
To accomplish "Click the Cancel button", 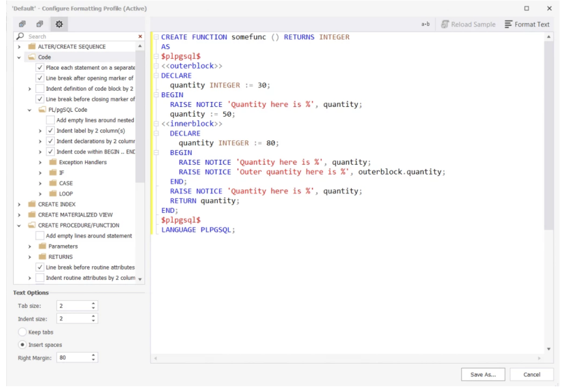I will (x=532, y=374).
